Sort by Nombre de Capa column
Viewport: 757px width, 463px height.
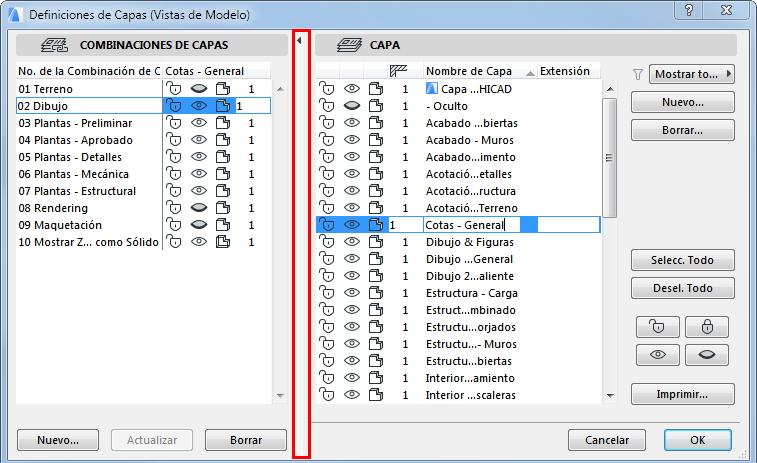pyautogui.click(x=480, y=71)
